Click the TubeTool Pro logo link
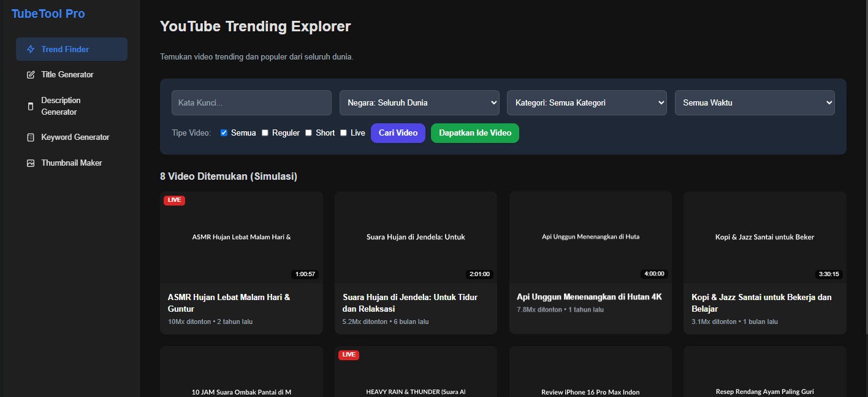This screenshot has width=868, height=397. point(48,13)
